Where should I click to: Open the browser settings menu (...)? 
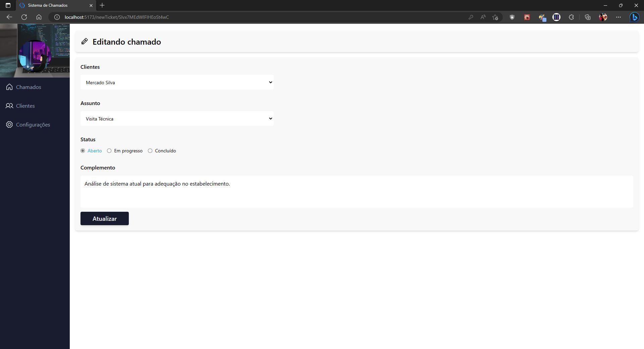tap(619, 17)
